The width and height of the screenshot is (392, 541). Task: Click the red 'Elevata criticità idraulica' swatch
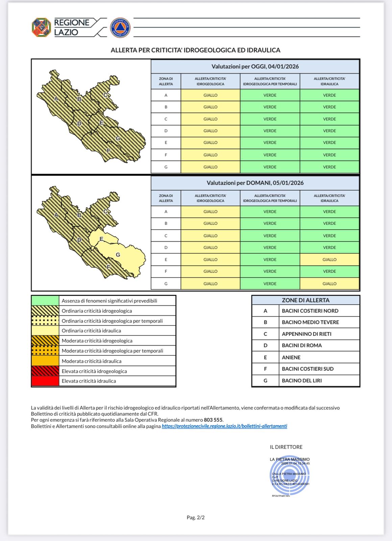[x=45, y=381]
